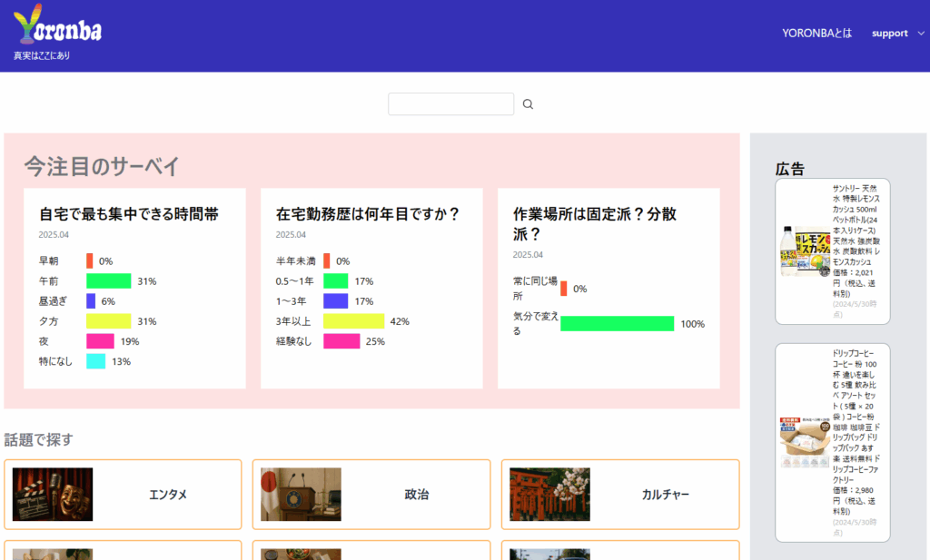
Task: Open survey 在宅勤務歴は何年目ですか？
Action: click(x=368, y=215)
